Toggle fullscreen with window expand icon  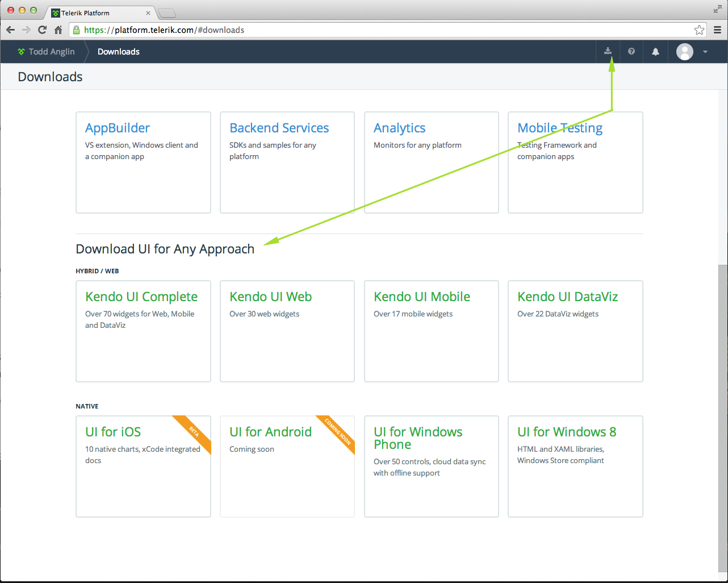click(x=718, y=9)
